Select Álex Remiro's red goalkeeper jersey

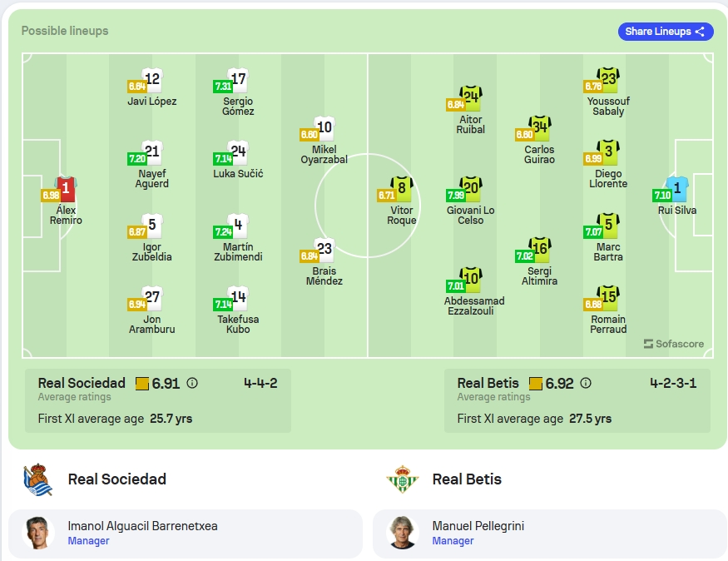coord(66,189)
